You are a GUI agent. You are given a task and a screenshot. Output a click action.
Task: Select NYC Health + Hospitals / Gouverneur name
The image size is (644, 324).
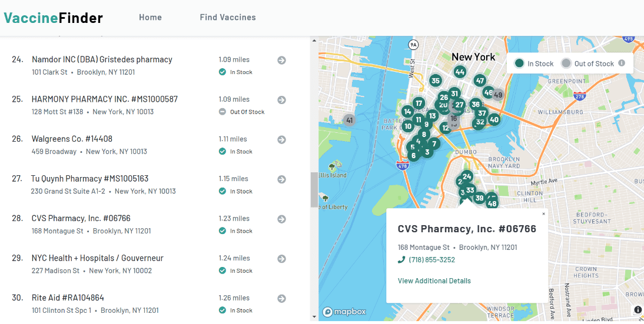[97, 258]
